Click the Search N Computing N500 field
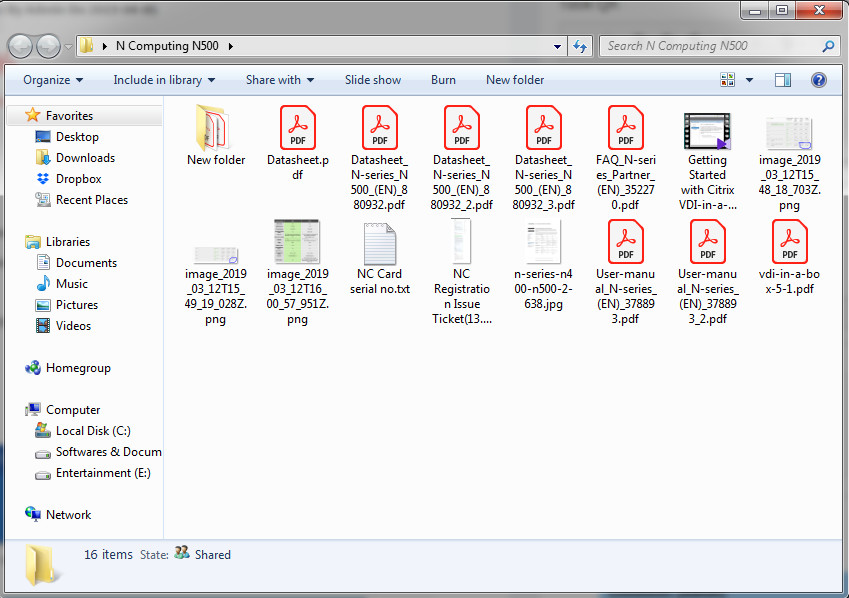Image resolution: width=849 pixels, height=598 pixels. [x=710, y=46]
